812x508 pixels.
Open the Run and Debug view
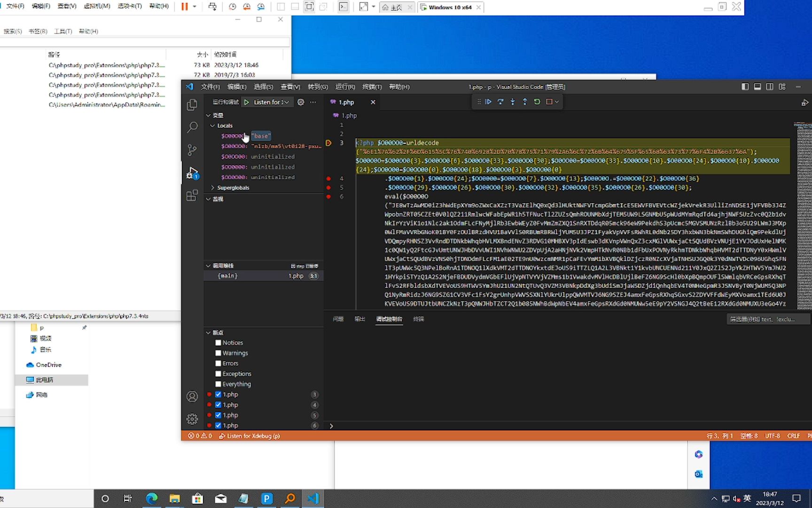[192, 173]
